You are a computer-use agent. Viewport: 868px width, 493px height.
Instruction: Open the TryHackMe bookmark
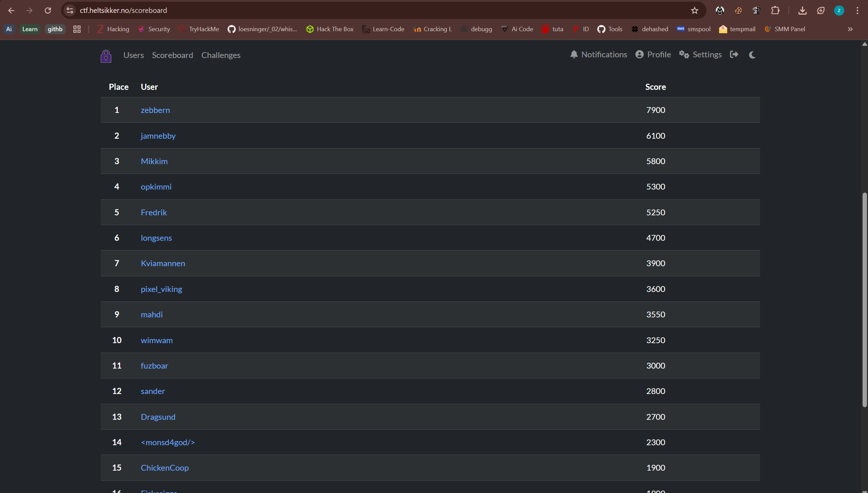pos(199,29)
